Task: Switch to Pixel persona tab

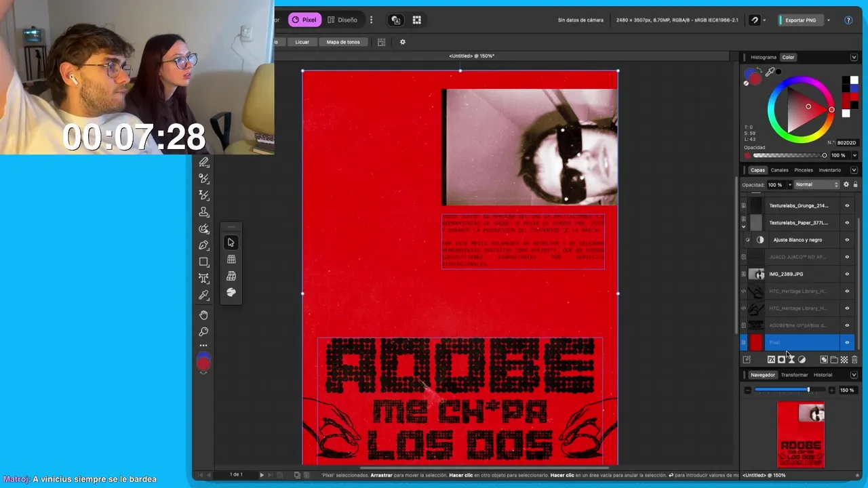Action: (304, 20)
